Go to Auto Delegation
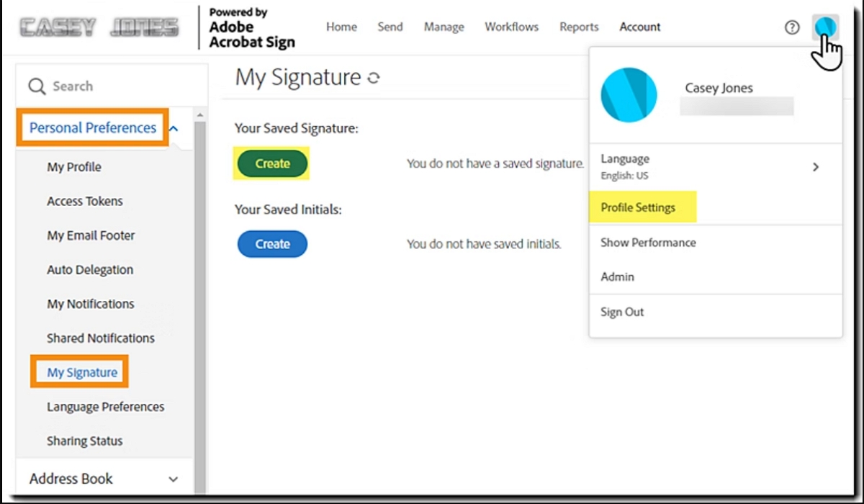The width and height of the screenshot is (864, 504). (90, 270)
